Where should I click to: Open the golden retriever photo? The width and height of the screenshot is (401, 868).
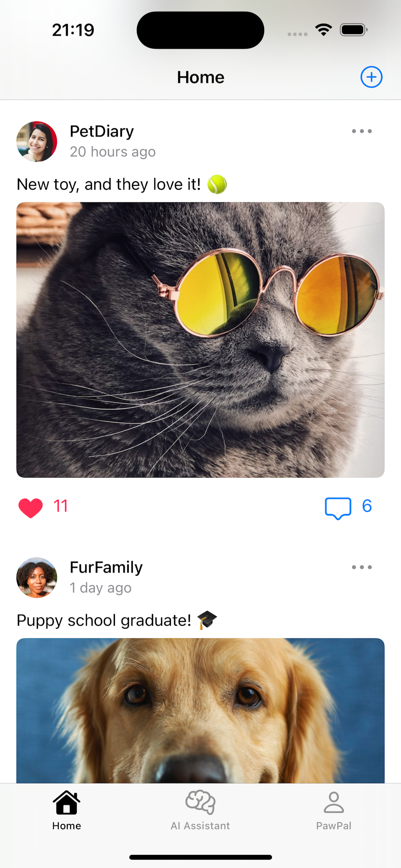click(200, 710)
